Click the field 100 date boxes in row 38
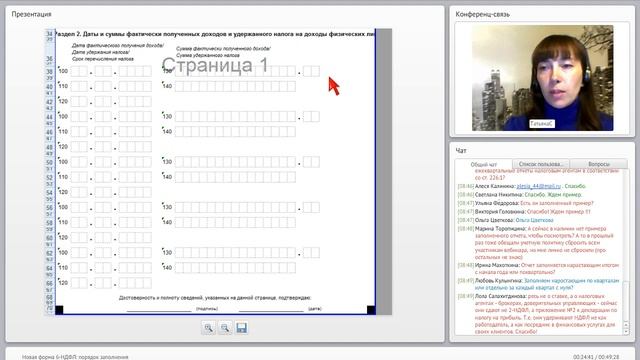 [111, 71]
